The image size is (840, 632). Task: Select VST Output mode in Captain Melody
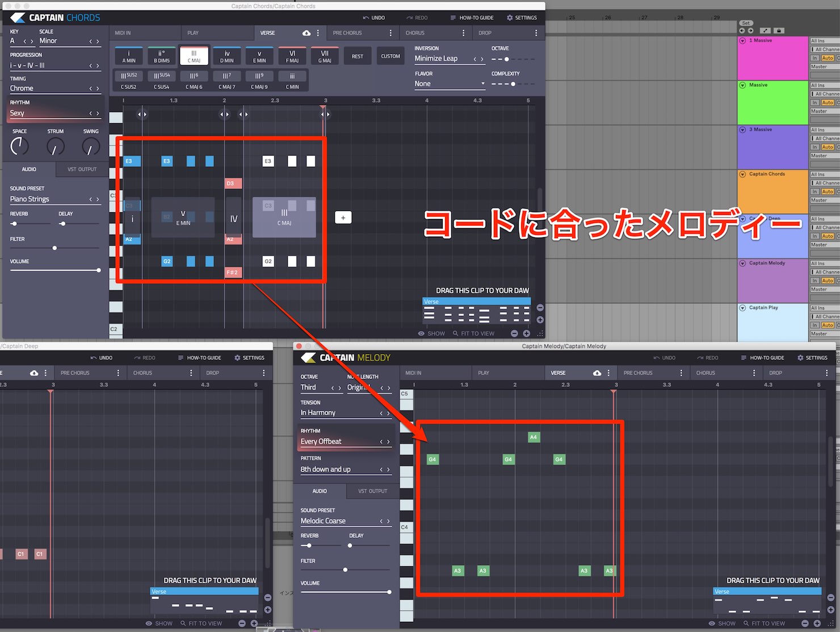[372, 491]
